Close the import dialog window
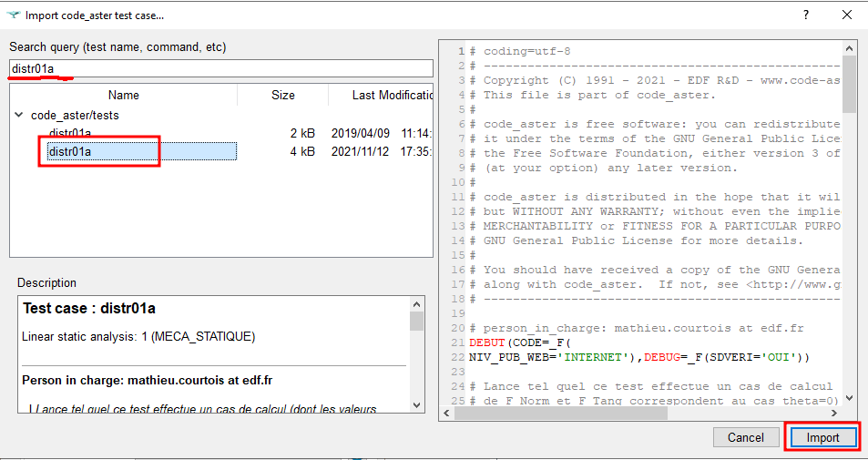 (848, 15)
